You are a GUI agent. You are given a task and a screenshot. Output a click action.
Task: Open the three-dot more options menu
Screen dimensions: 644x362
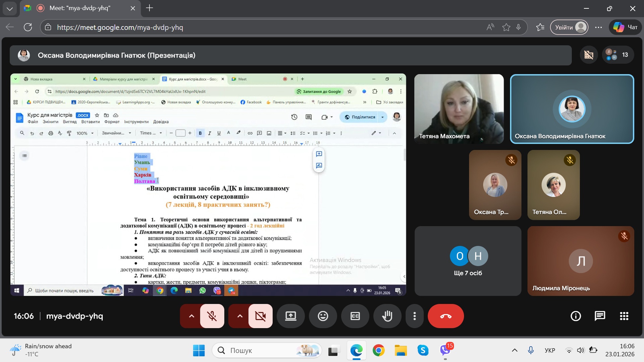[415, 316]
